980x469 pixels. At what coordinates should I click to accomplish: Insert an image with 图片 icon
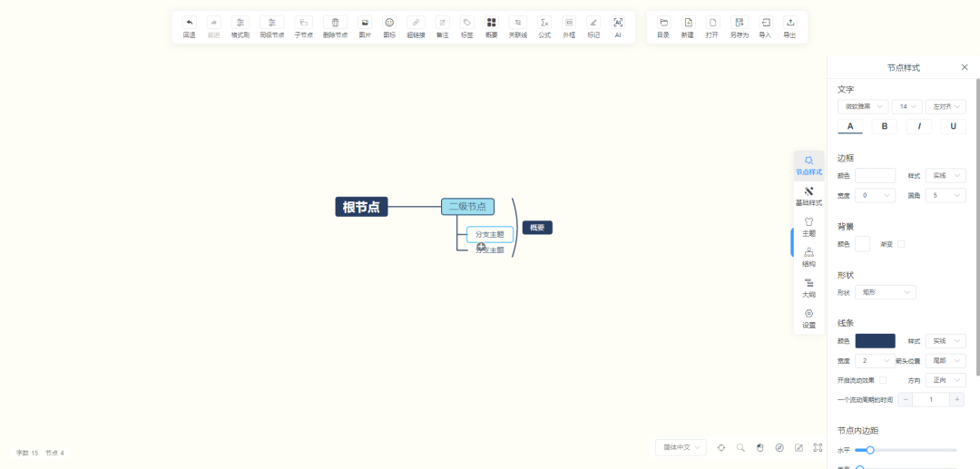[x=365, y=23]
